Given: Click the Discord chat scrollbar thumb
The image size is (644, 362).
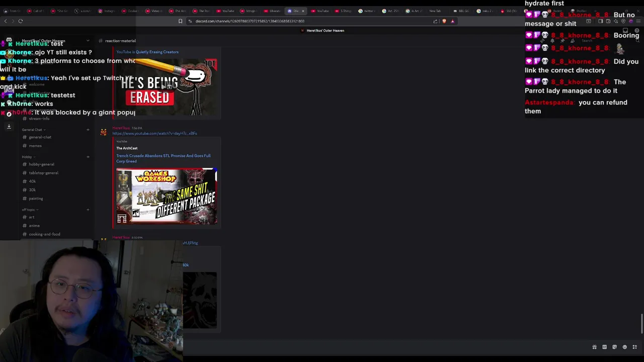Looking at the screenshot, I should click(x=642, y=323).
